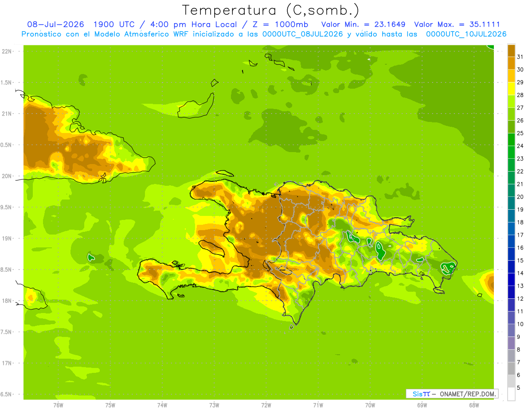Click the blue legend band between 15 and 16
The height and width of the screenshot is (411, 532).
pyautogui.click(x=511, y=254)
